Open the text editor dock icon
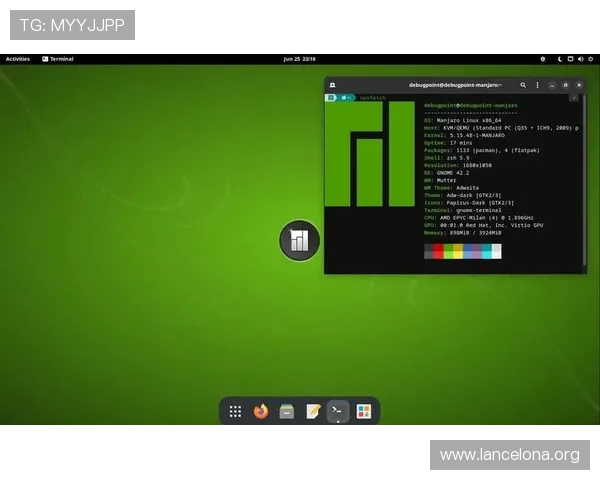 click(313, 411)
